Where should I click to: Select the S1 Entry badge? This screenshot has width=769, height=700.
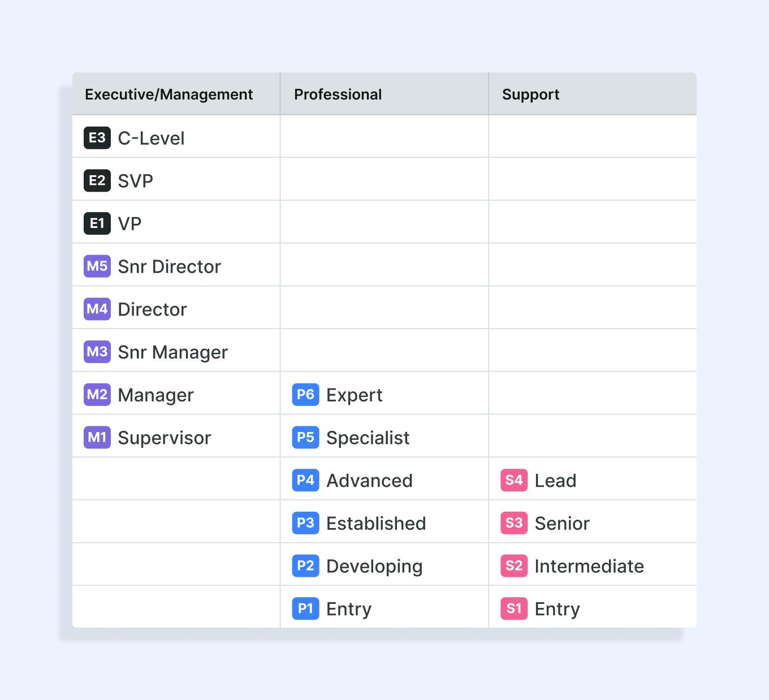coord(514,609)
